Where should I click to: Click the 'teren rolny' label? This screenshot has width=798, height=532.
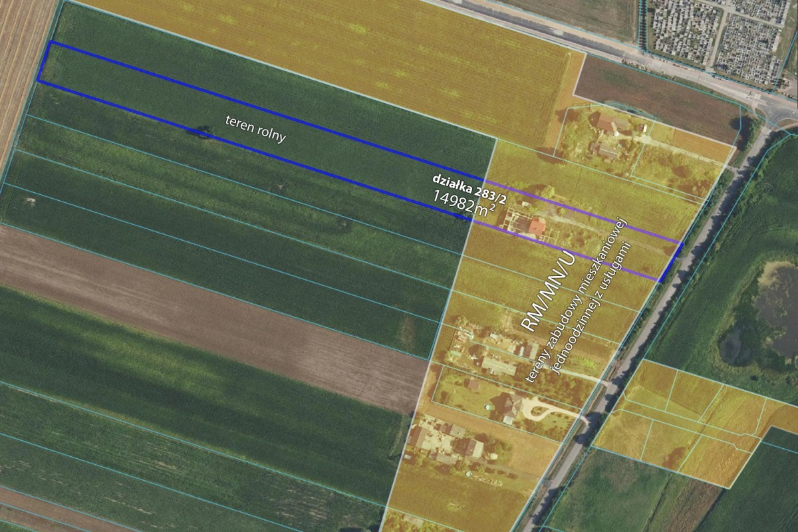[255, 128]
